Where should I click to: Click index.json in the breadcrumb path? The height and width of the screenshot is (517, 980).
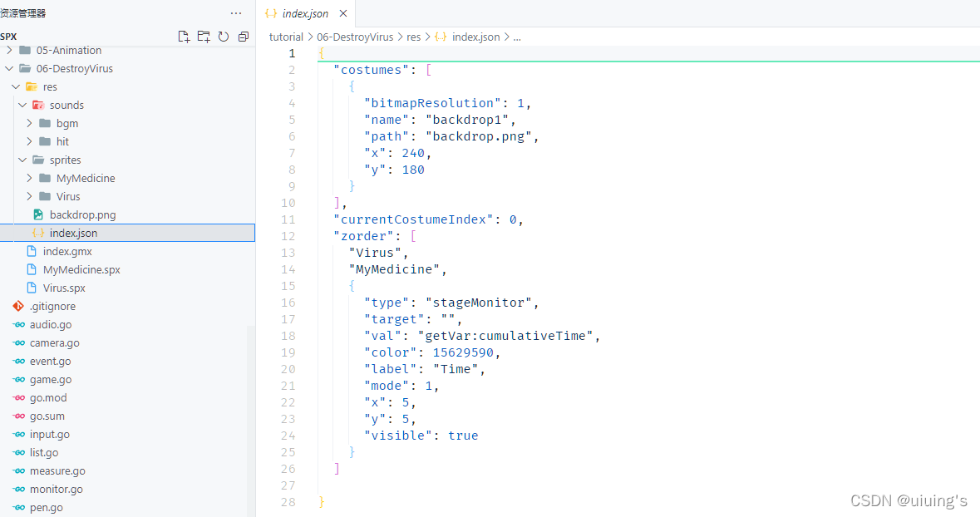click(475, 37)
